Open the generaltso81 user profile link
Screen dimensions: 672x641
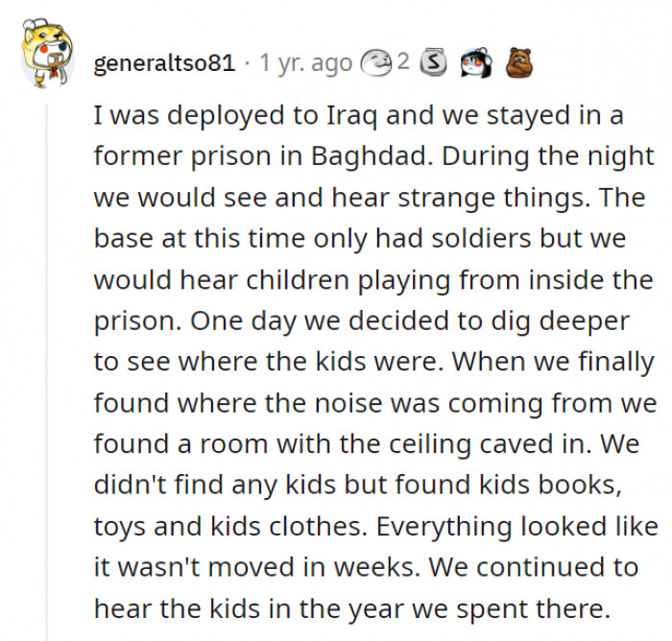pyautogui.click(x=164, y=63)
